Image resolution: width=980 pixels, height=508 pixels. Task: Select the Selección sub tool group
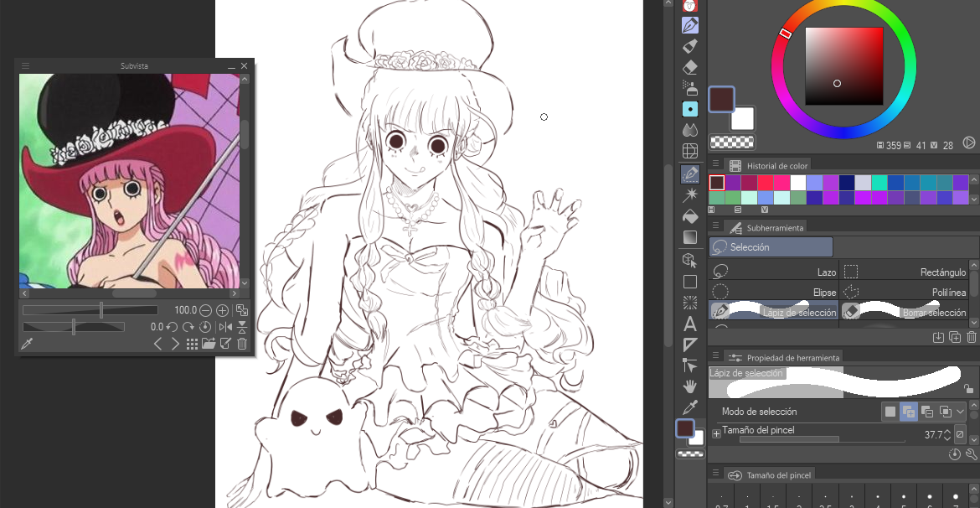(x=771, y=247)
